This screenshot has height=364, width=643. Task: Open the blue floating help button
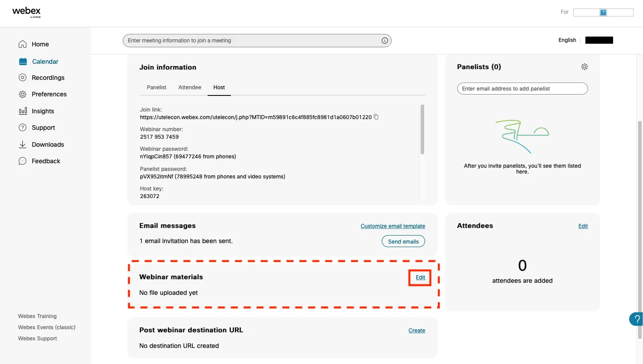click(636, 319)
